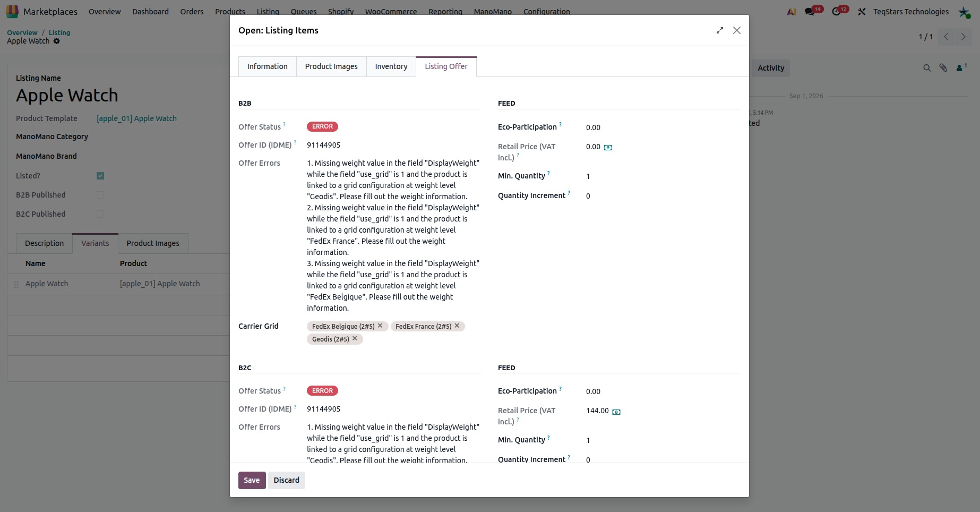The width and height of the screenshot is (980, 512).
Task: Expand the dialog to full screen
Action: coord(720,30)
